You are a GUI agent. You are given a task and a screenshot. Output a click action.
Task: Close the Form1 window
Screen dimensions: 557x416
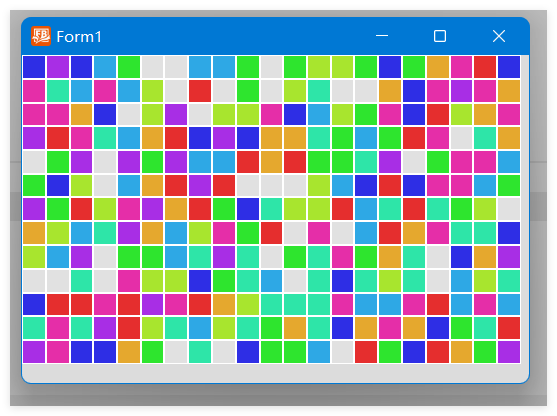point(499,36)
